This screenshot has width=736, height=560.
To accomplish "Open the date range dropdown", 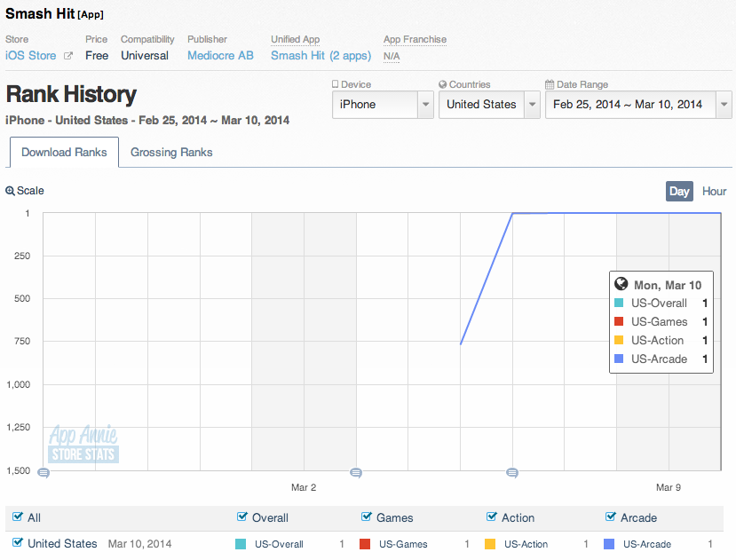I will coord(638,104).
